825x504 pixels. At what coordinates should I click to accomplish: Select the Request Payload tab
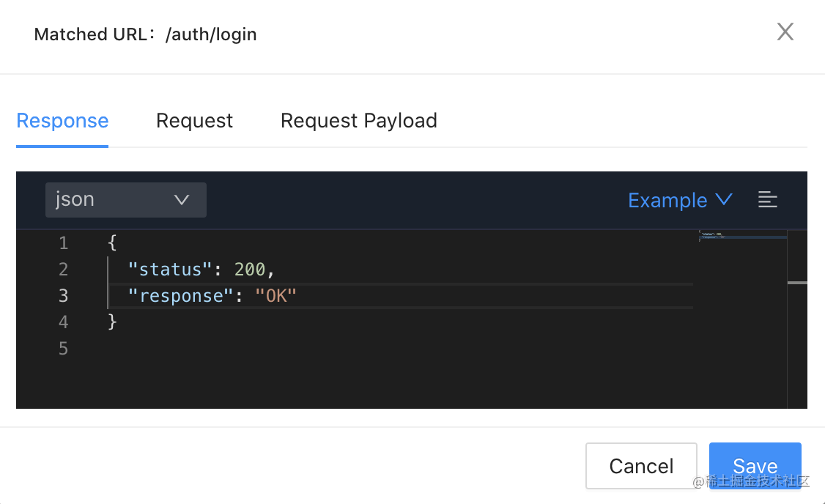pyautogui.click(x=358, y=121)
